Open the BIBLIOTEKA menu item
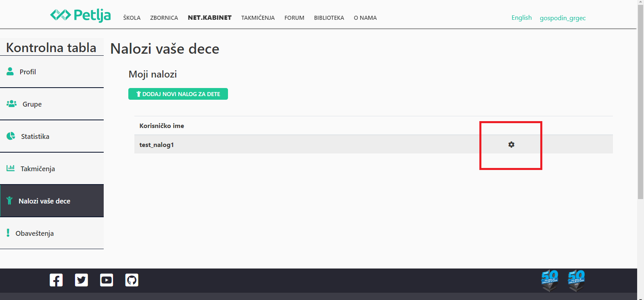 coord(329,18)
